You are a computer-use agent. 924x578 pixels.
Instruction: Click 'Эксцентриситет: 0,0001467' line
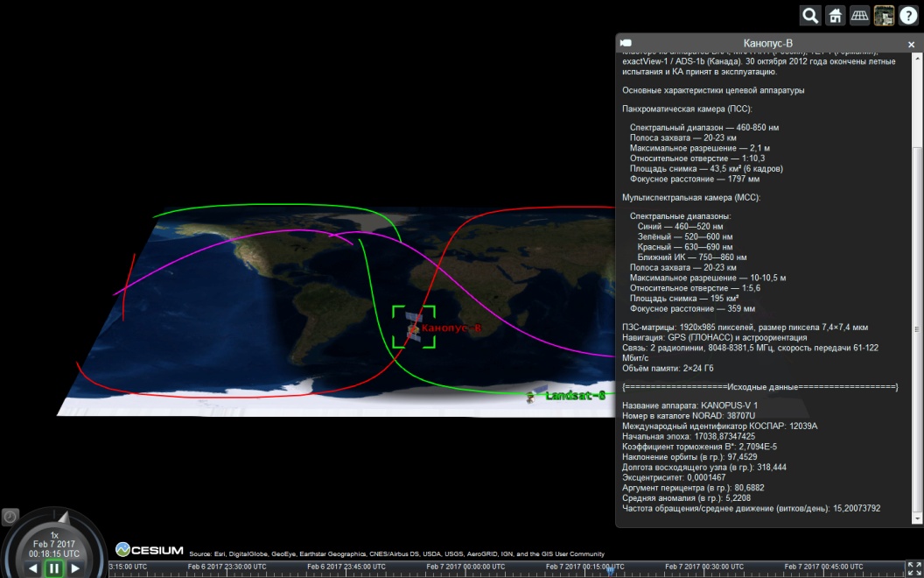(x=674, y=478)
